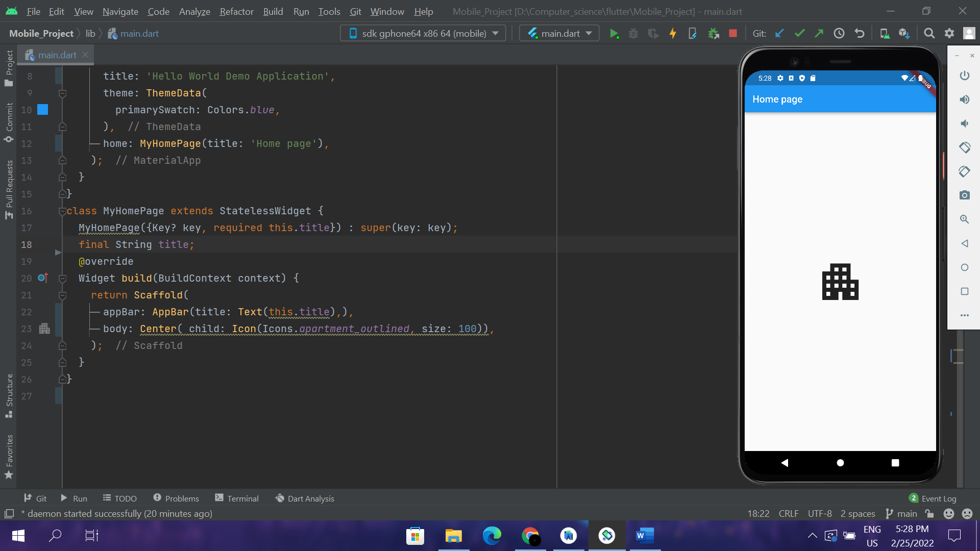Open the Terminal tool window
The image size is (980, 551).
tap(237, 498)
